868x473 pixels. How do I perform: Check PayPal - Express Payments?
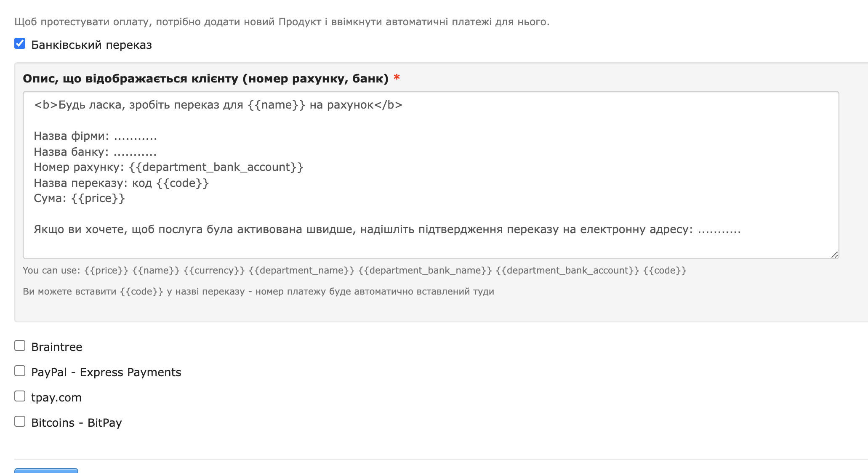point(19,371)
